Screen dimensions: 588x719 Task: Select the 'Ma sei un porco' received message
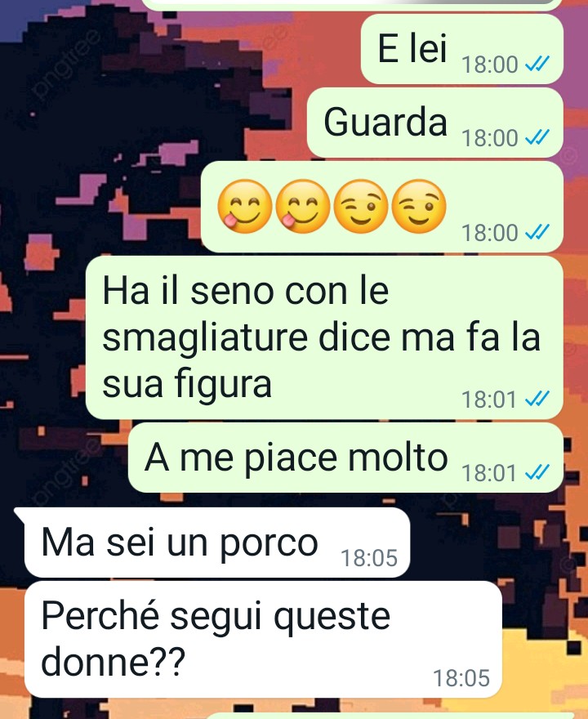click(x=216, y=543)
